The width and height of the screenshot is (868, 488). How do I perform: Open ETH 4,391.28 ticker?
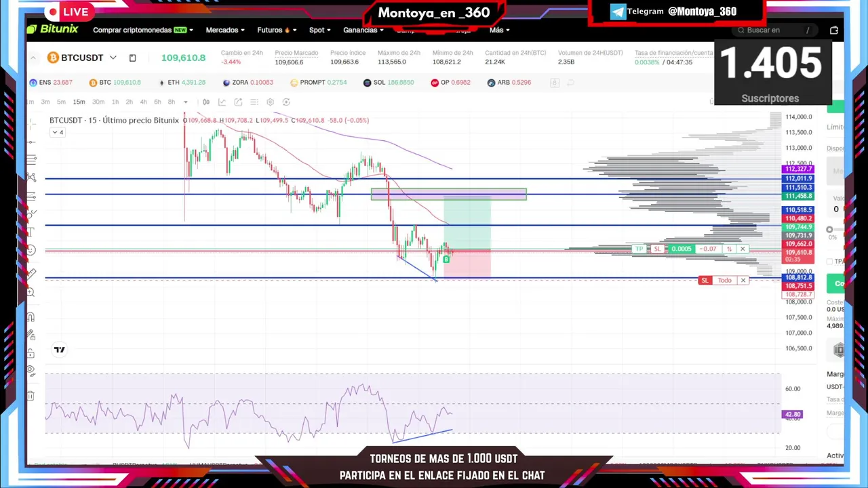182,83
